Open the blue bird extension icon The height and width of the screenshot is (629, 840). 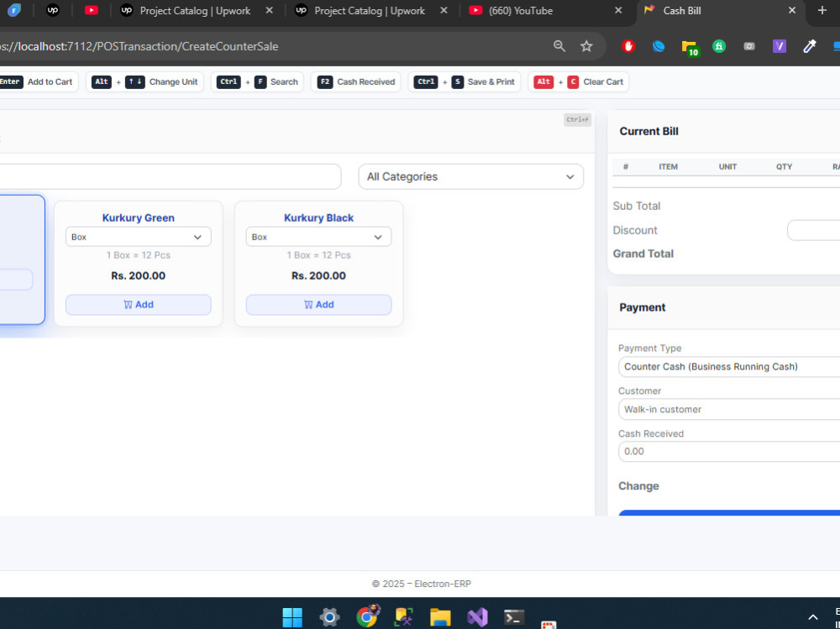(659, 46)
